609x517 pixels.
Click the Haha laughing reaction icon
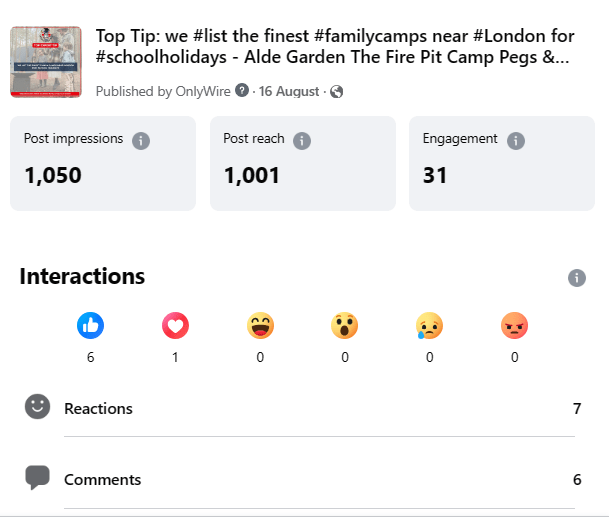(260, 326)
